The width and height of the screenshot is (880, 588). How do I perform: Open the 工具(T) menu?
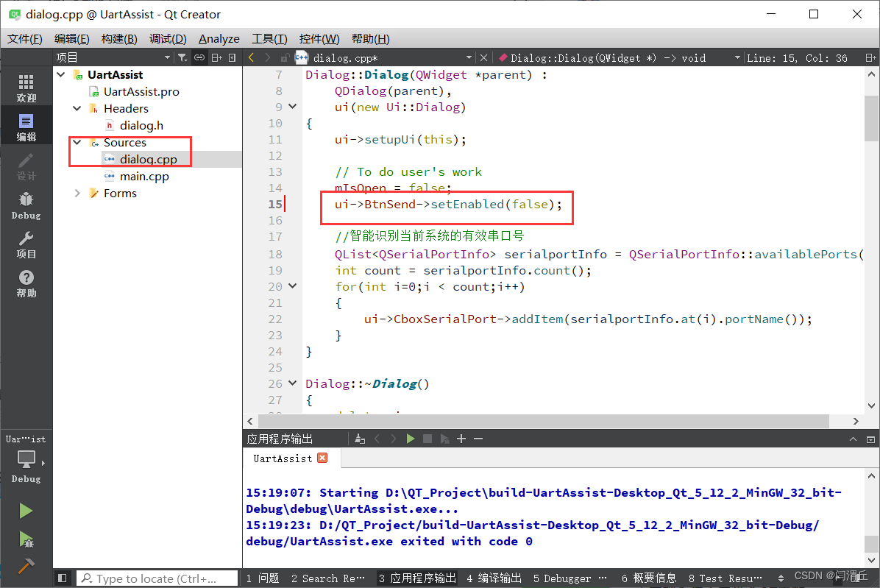pyautogui.click(x=269, y=39)
